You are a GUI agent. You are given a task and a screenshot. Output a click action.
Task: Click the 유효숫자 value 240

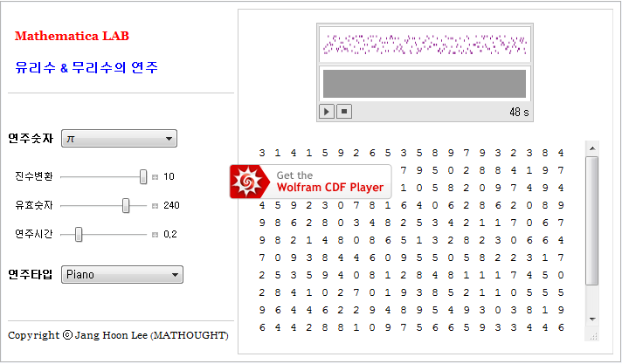pyautogui.click(x=171, y=205)
